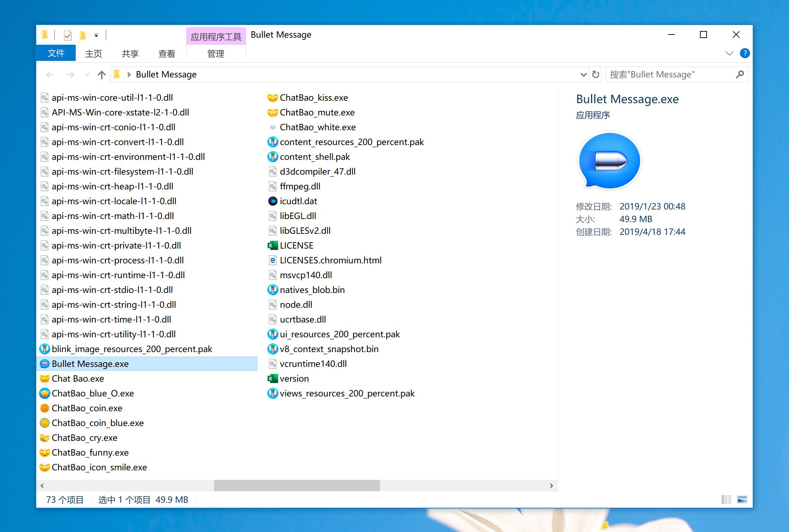The image size is (789, 532).
Task: Click the breadcrumb chevron before Bullet Message
Action: (129, 74)
